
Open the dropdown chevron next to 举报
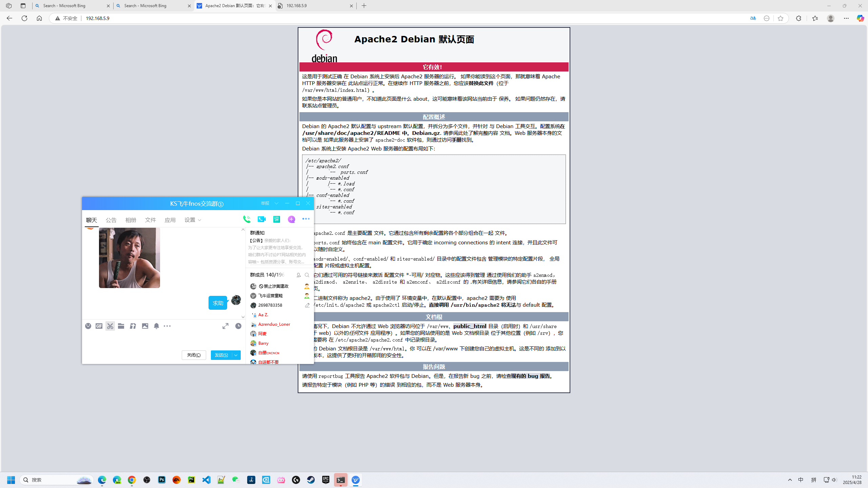(x=277, y=203)
